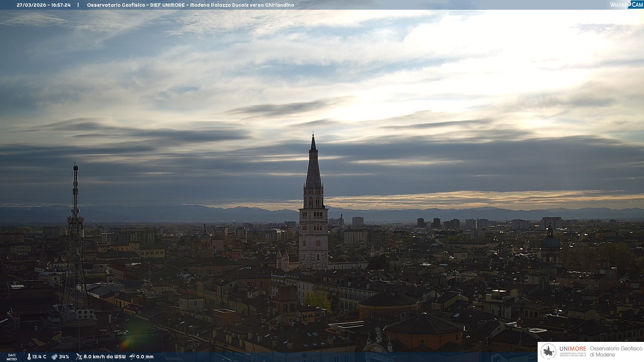Click the Ghirlandina tower spire
Viewport: 644px width, 362px height.
click(313, 168)
